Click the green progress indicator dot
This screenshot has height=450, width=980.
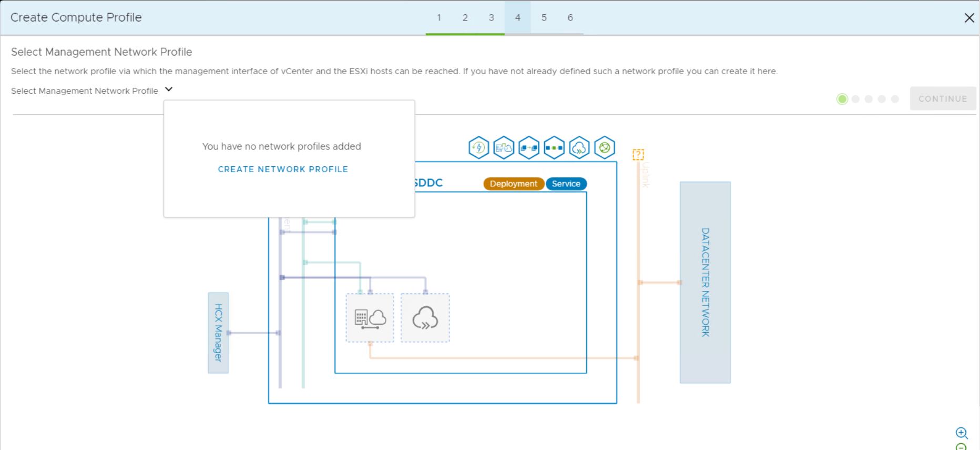842,99
